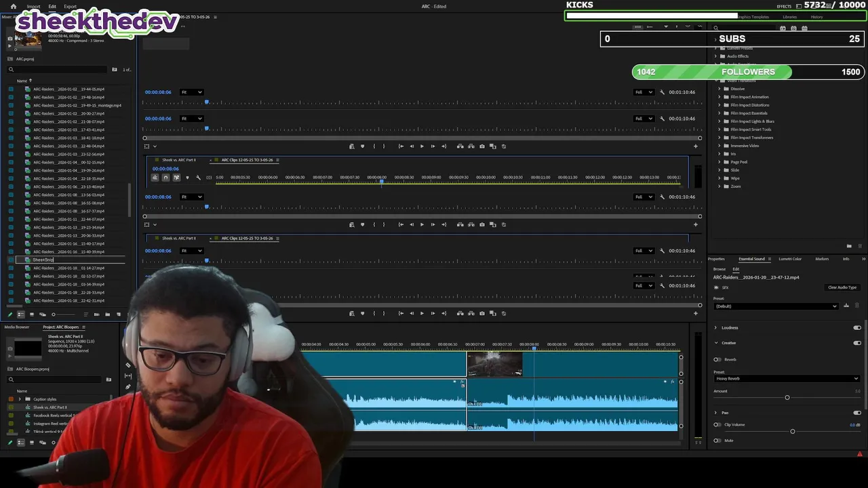Open Button Editor plus in topmost transport bar
This screenshot has width=868, height=488.
pyautogui.click(x=695, y=146)
